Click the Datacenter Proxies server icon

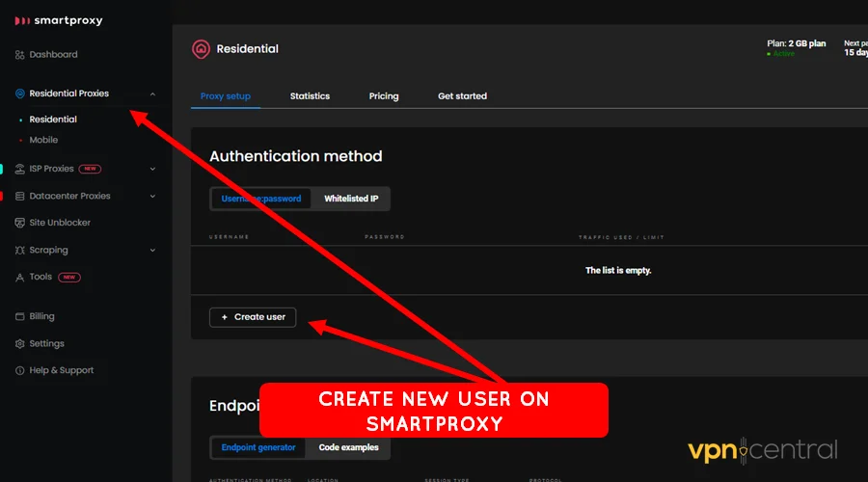click(20, 196)
